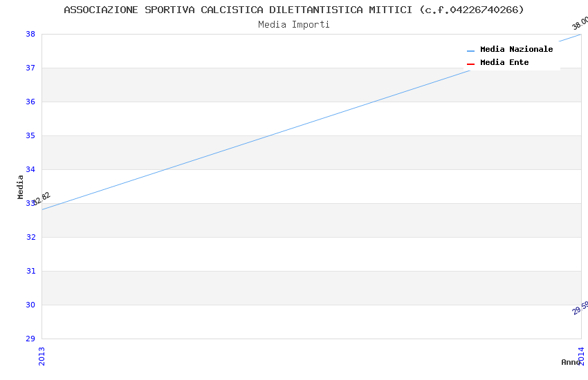Click y-axis tick value 29
The image size is (588, 380).
click(x=30, y=339)
